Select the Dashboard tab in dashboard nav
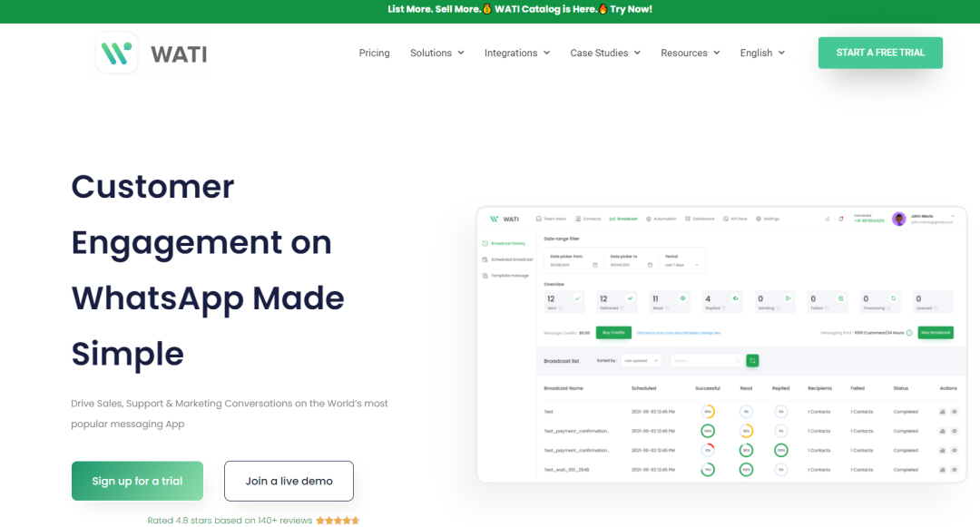This screenshot has width=980, height=527. tap(700, 220)
